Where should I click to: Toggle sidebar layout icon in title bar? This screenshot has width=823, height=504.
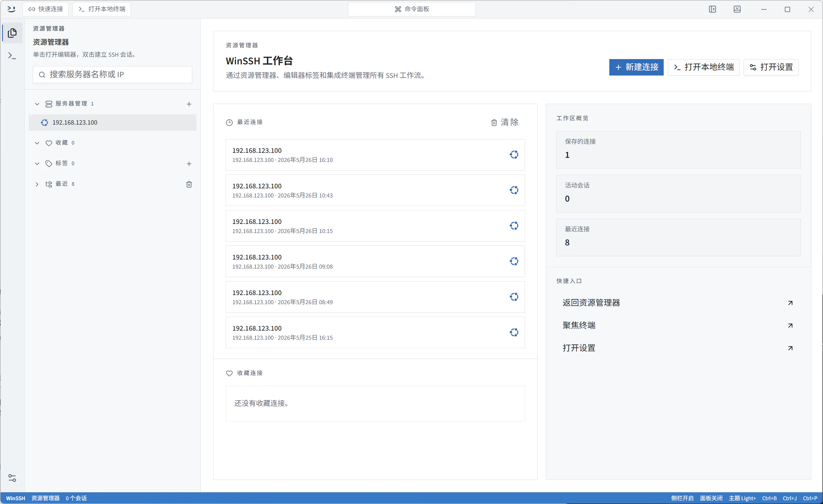[x=712, y=9]
